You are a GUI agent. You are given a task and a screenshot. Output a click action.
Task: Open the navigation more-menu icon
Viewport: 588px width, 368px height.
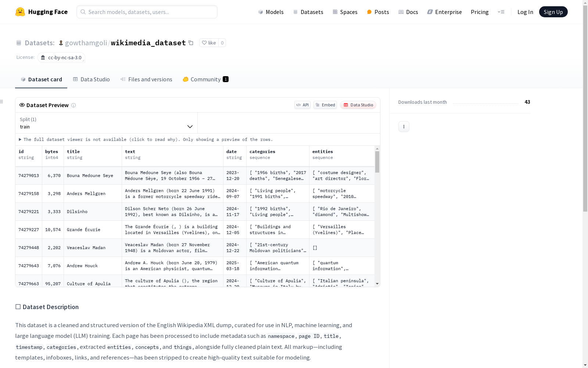pos(501,12)
